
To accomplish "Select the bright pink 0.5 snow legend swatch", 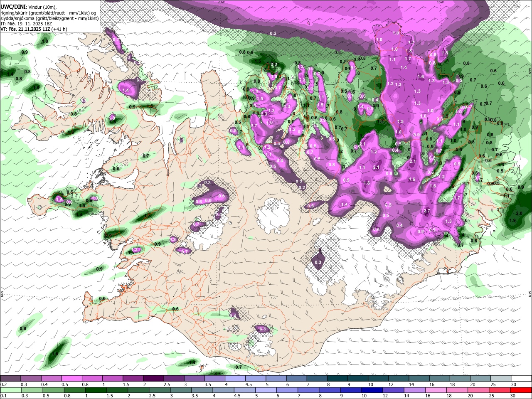I will click(71, 378).
